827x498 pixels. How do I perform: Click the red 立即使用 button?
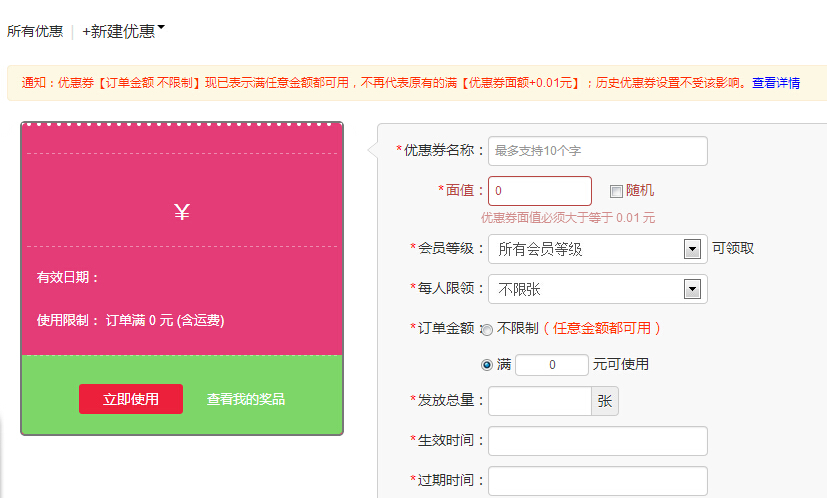[x=131, y=399]
